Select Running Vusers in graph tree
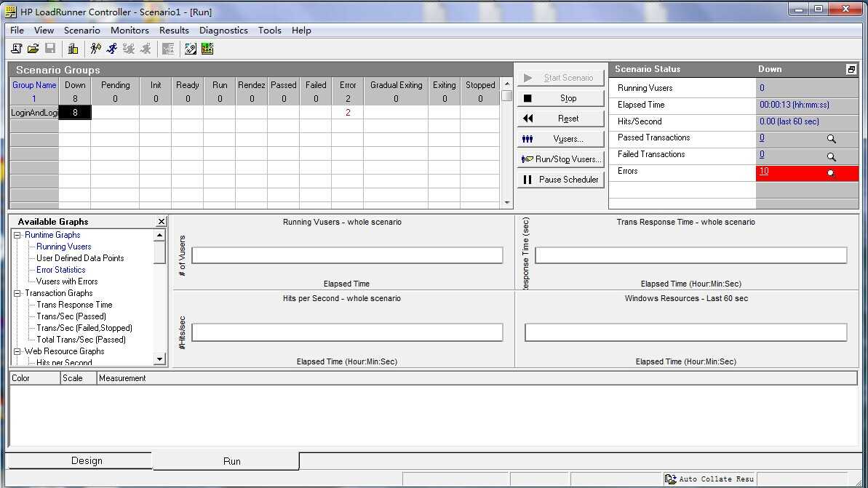 [63, 247]
